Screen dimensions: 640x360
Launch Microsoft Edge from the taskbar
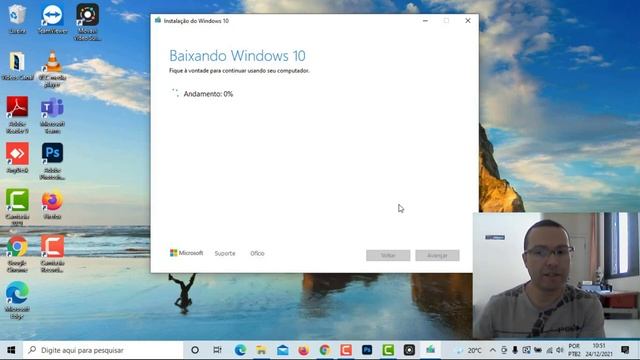(240, 350)
